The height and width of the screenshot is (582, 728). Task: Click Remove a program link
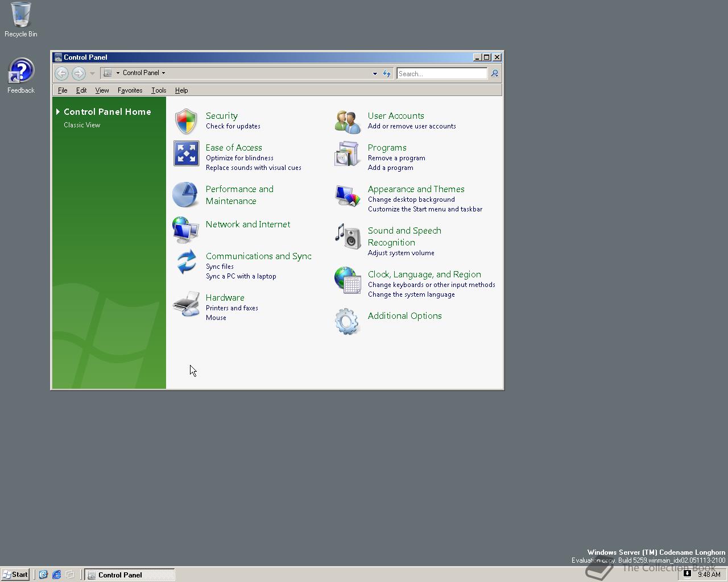point(396,158)
